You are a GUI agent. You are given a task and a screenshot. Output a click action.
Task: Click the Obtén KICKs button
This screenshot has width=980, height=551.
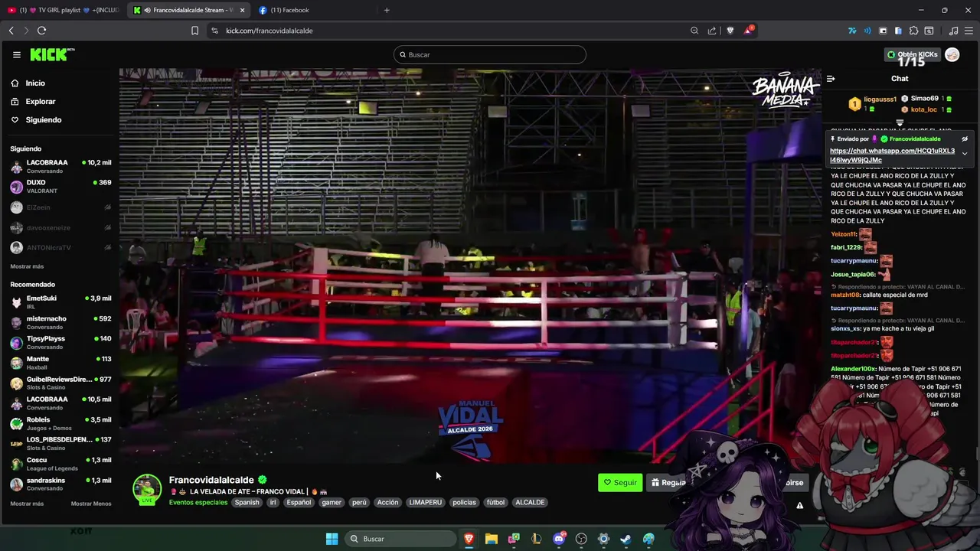(912, 54)
